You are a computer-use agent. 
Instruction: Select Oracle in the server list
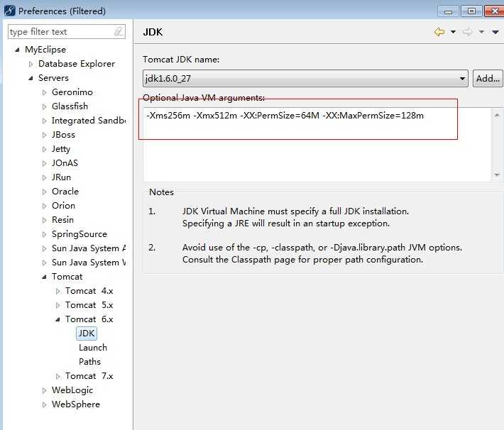pyautogui.click(x=65, y=191)
